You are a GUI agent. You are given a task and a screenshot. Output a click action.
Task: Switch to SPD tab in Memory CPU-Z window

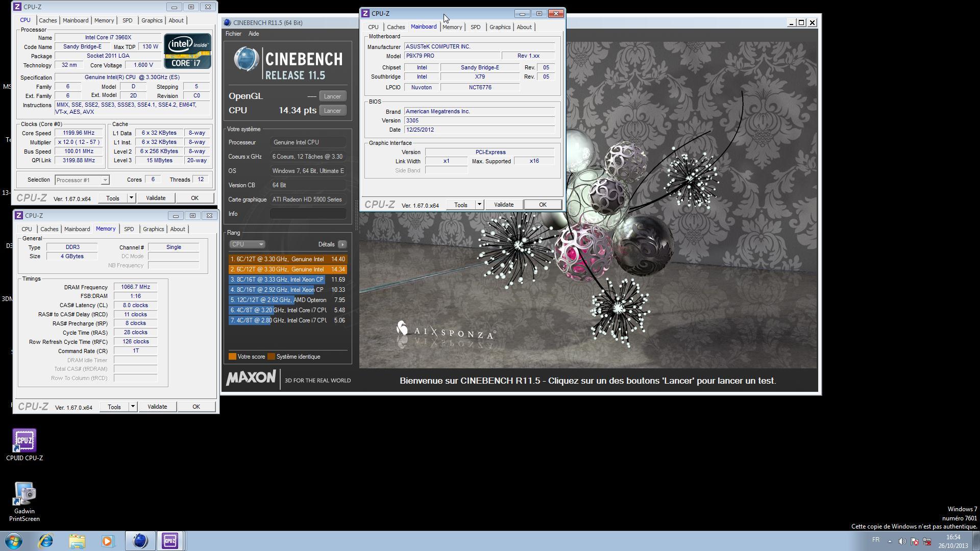tap(129, 229)
